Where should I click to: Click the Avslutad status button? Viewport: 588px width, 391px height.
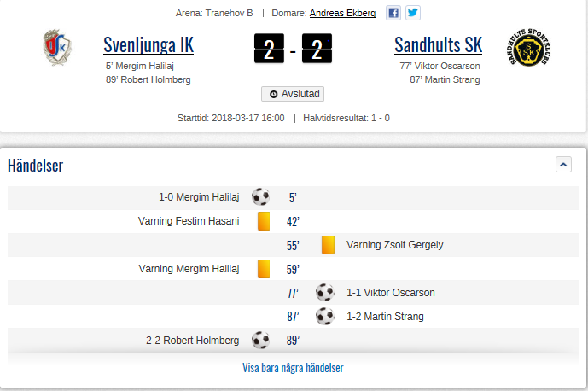tap(293, 94)
